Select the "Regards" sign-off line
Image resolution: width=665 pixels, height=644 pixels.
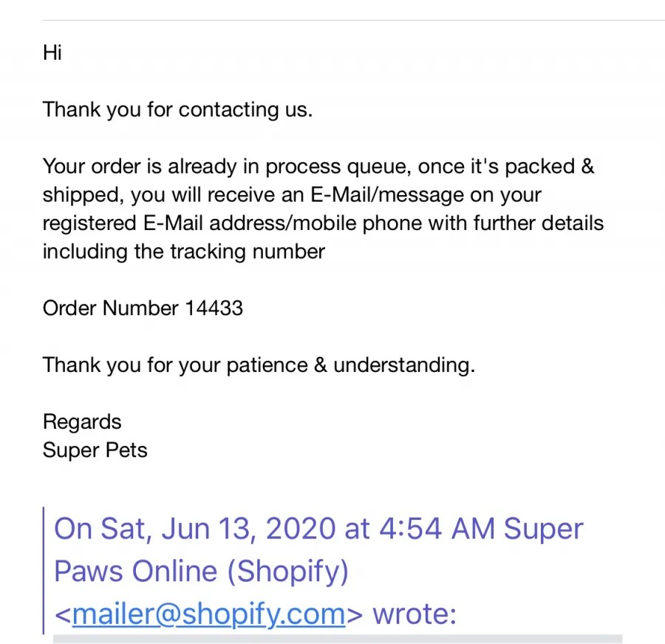[82, 421]
